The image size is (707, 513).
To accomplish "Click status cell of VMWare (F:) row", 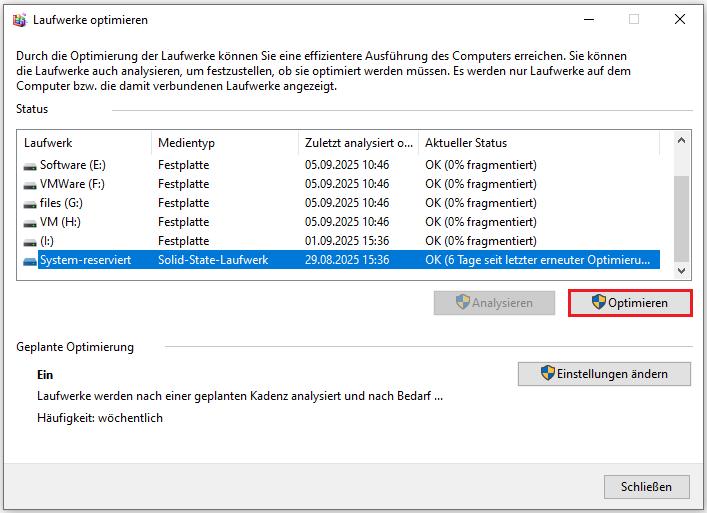I will click(x=481, y=184).
